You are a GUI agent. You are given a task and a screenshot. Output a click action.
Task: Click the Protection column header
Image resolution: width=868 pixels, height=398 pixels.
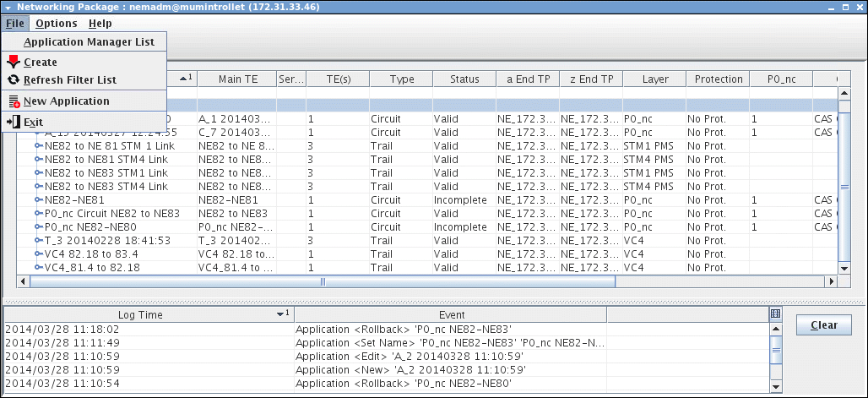tap(718, 79)
